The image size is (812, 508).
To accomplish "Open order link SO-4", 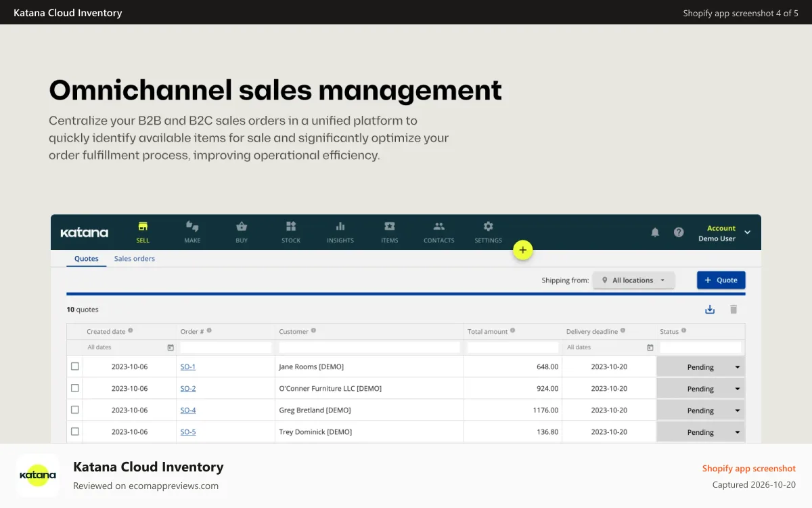I will coord(188,410).
